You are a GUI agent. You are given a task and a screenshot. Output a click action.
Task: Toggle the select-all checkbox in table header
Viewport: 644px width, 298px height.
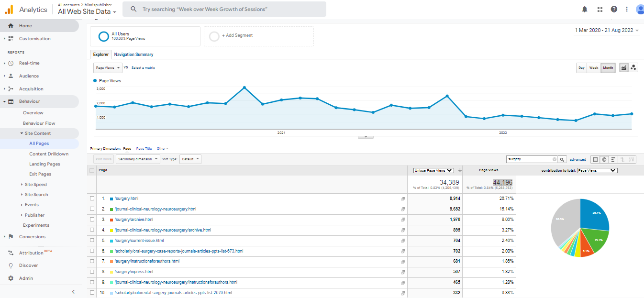(x=92, y=170)
